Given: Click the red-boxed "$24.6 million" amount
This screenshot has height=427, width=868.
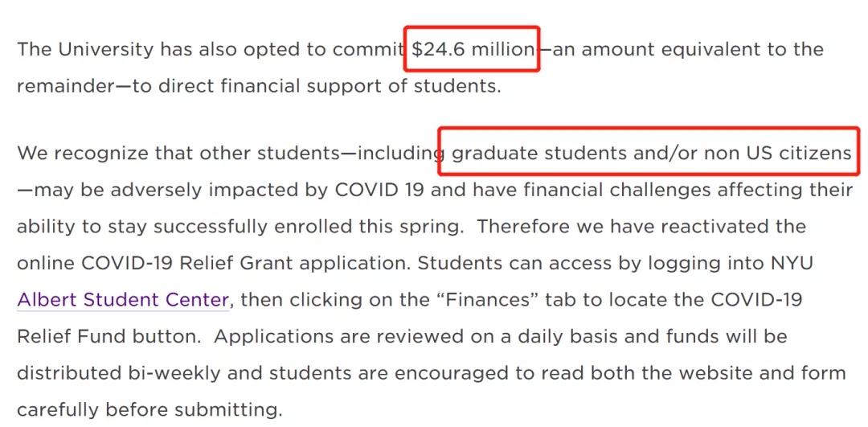Looking at the screenshot, I should (x=472, y=49).
